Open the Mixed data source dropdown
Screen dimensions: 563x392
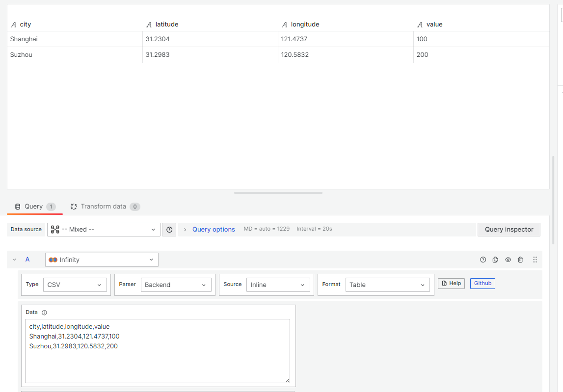104,230
